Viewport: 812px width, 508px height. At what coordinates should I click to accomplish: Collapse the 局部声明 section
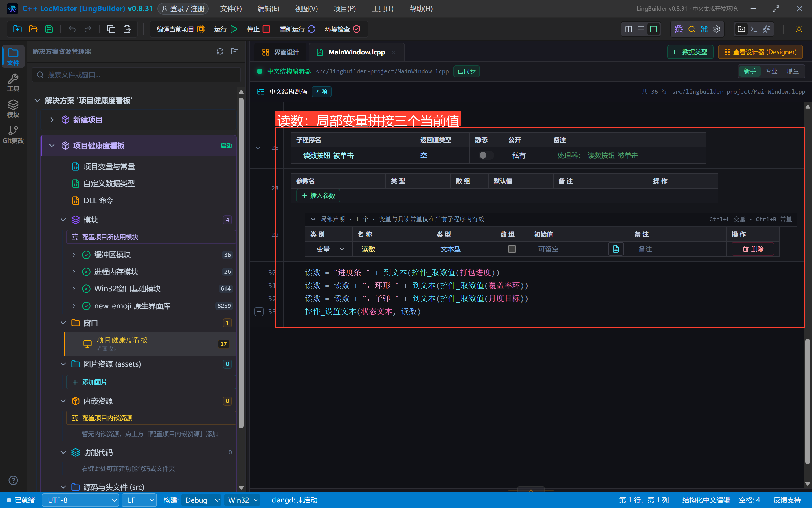[313, 219]
